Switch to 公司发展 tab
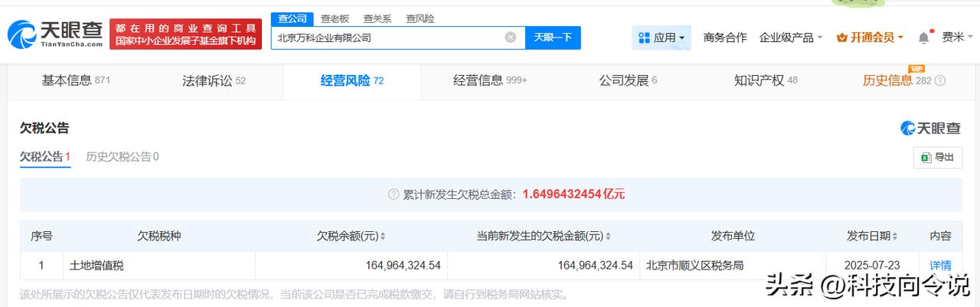 point(628,80)
